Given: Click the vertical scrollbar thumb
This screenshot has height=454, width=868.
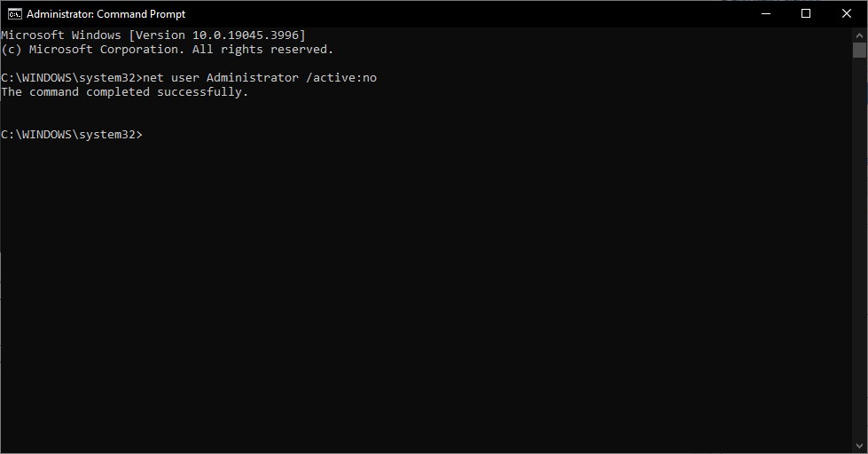Looking at the screenshot, I should [x=859, y=51].
